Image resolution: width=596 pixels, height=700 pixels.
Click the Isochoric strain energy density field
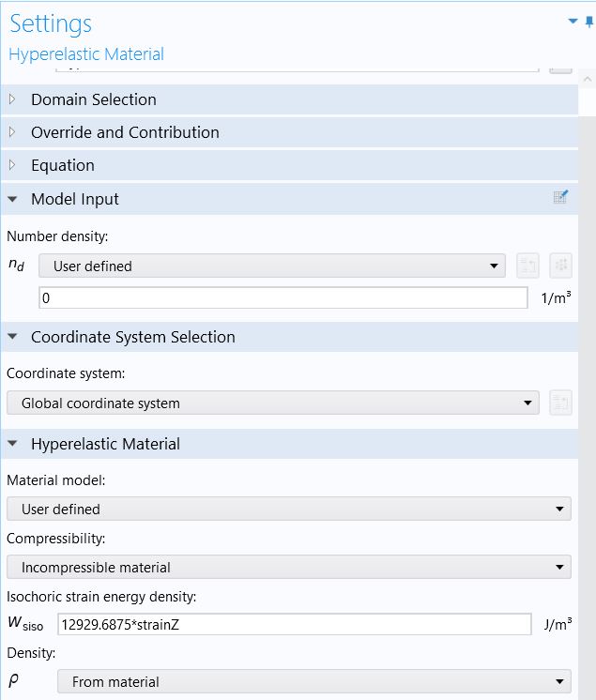point(294,625)
